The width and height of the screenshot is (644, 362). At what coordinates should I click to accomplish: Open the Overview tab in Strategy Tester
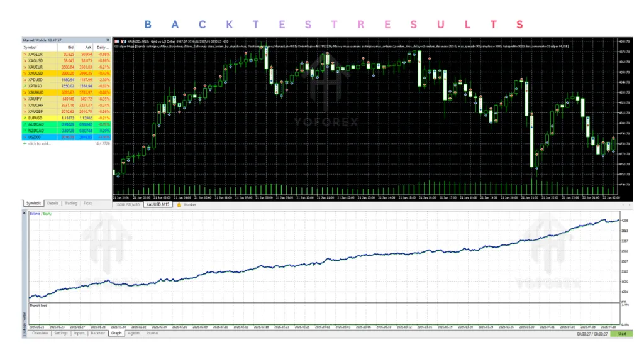pyautogui.click(x=40, y=333)
